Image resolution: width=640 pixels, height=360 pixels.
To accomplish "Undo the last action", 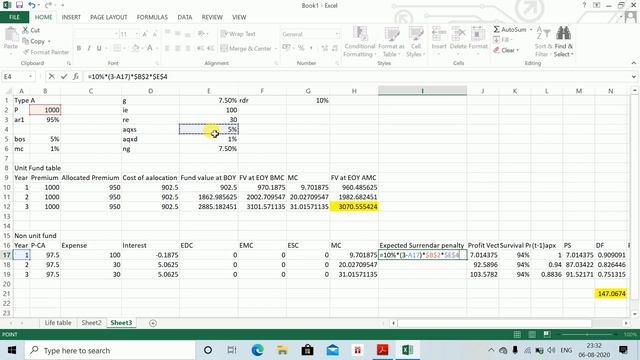I will point(32,5).
